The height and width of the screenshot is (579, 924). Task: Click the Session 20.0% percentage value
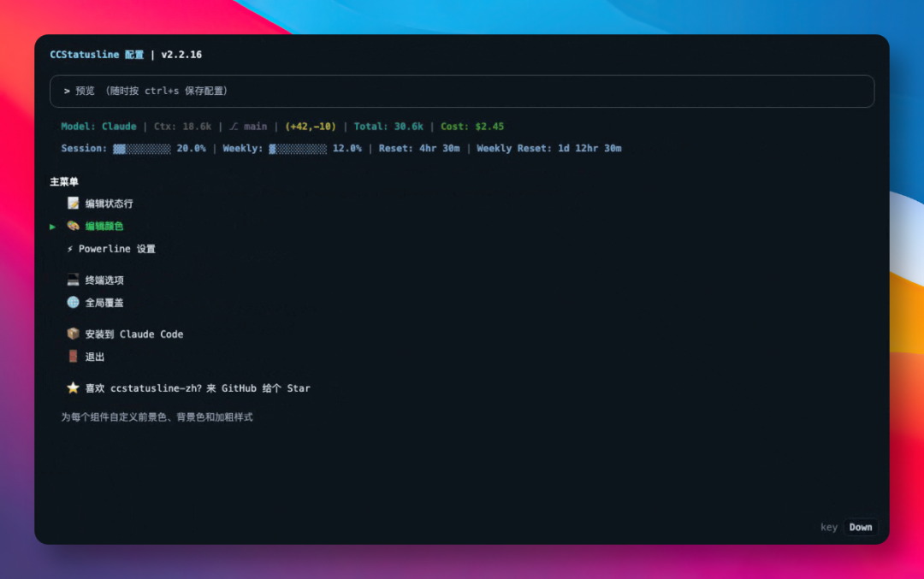point(191,149)
